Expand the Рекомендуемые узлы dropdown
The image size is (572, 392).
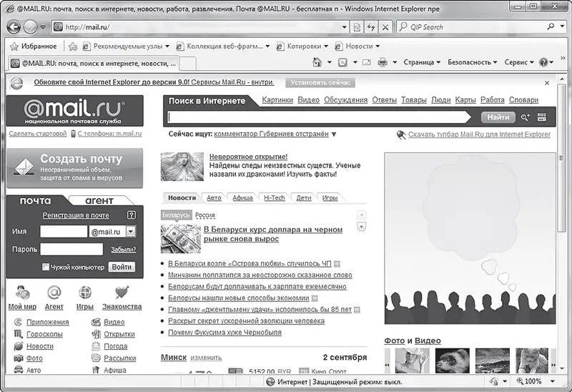pyautogui.click(x=167, y=46)
